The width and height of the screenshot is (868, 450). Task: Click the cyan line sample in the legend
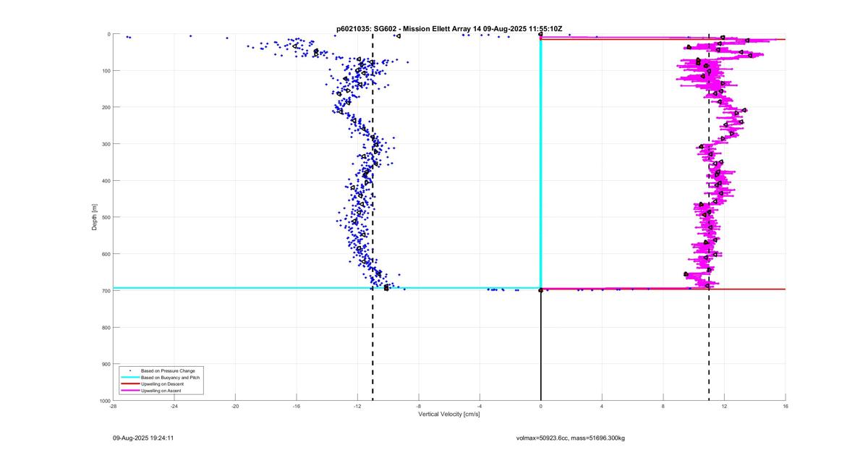[x=129, y=378]
